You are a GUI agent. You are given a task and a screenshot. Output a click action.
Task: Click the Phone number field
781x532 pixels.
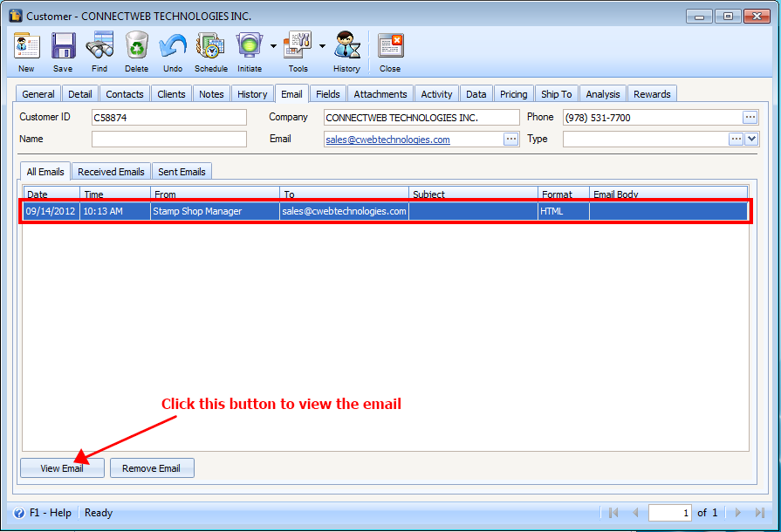click(653, 118)
